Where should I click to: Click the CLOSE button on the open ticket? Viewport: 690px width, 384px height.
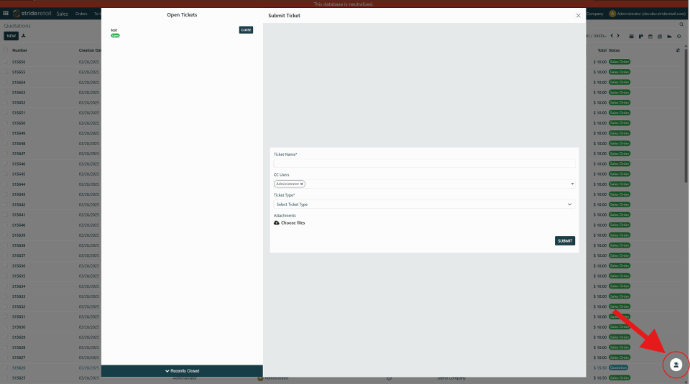click(x=246, y=30)
